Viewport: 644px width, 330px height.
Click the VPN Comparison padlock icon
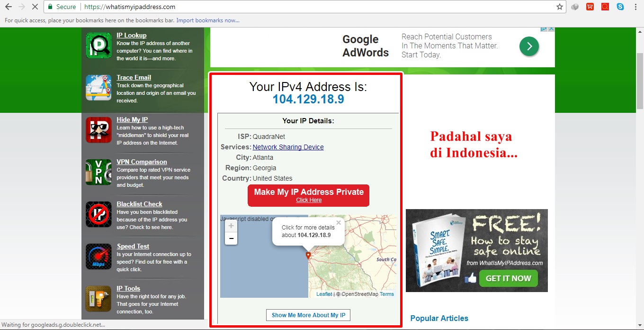click(98, 172)
